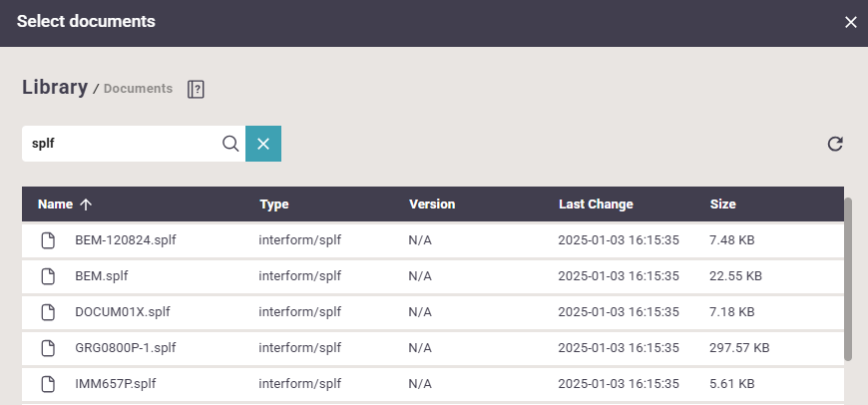Click the file icon for BEM-120824.splf
The width and height of the screenshot is (868, 405).
(47, 240)
